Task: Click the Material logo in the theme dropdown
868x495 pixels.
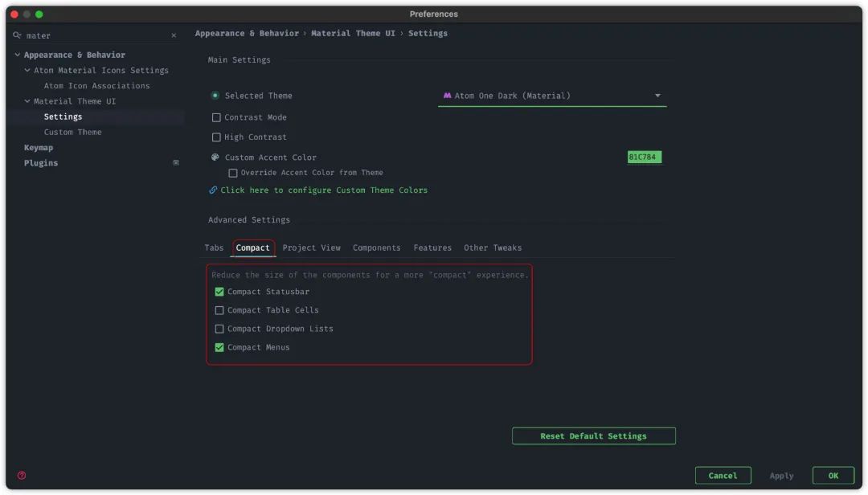Action: 447,96
